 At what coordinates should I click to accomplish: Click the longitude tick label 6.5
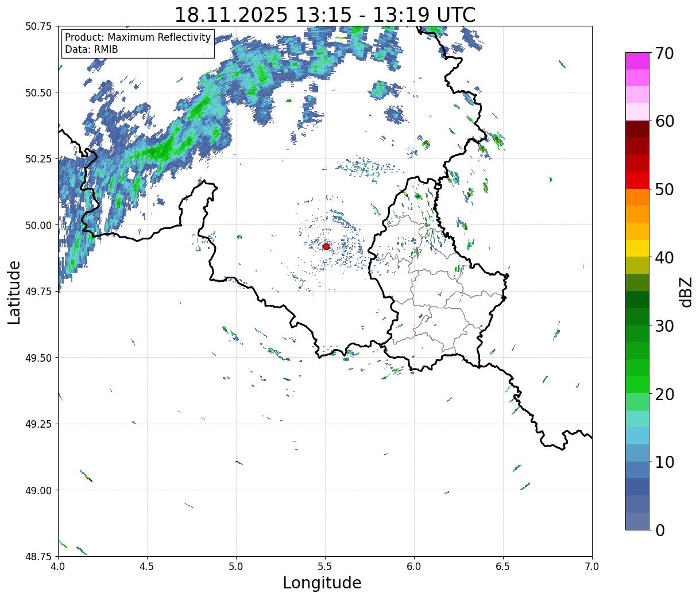point(503,566)
